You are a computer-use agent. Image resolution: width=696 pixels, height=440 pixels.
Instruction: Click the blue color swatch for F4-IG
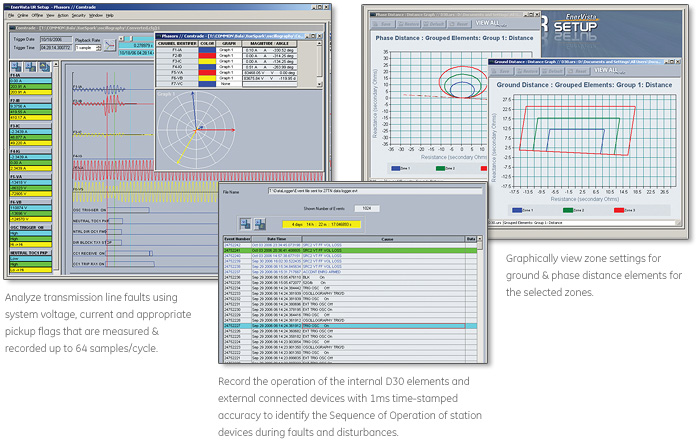[x=207, y=67]
